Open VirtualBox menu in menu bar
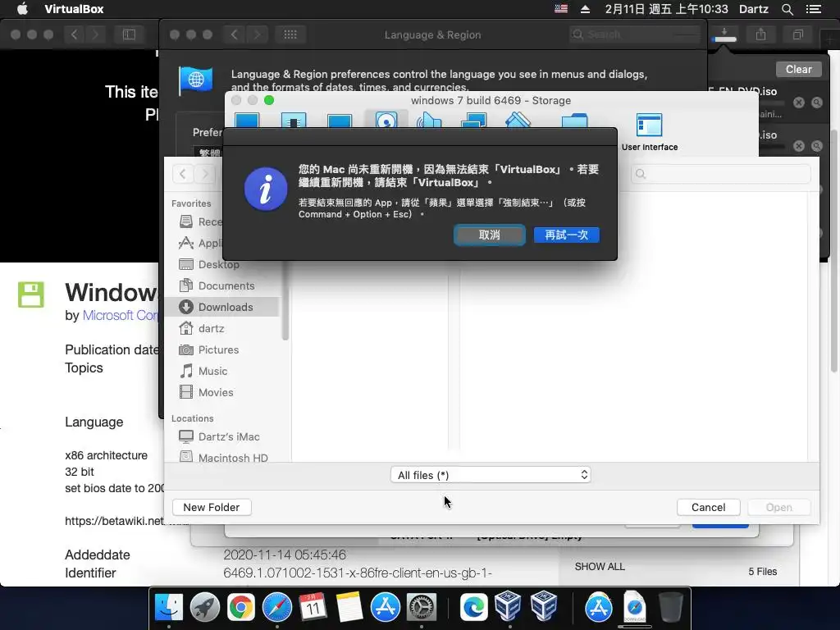This screenshot has width=840, height=630. point(74,9)
